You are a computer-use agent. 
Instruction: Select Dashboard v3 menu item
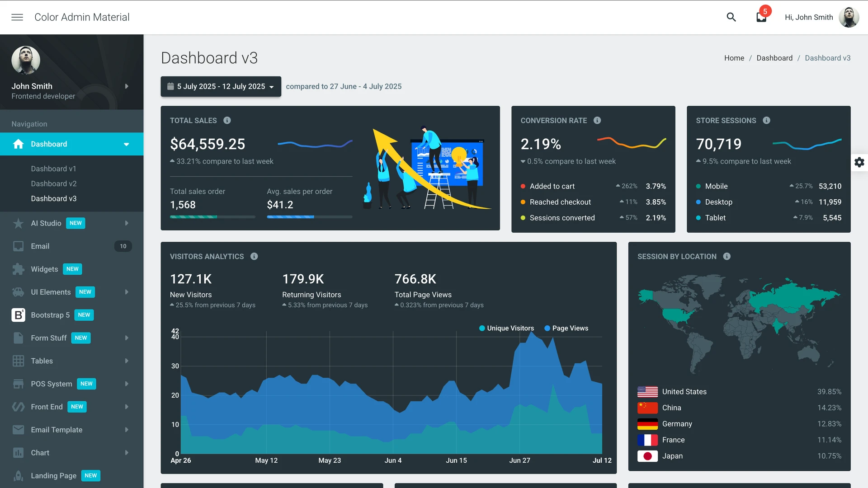coord(53,198)
